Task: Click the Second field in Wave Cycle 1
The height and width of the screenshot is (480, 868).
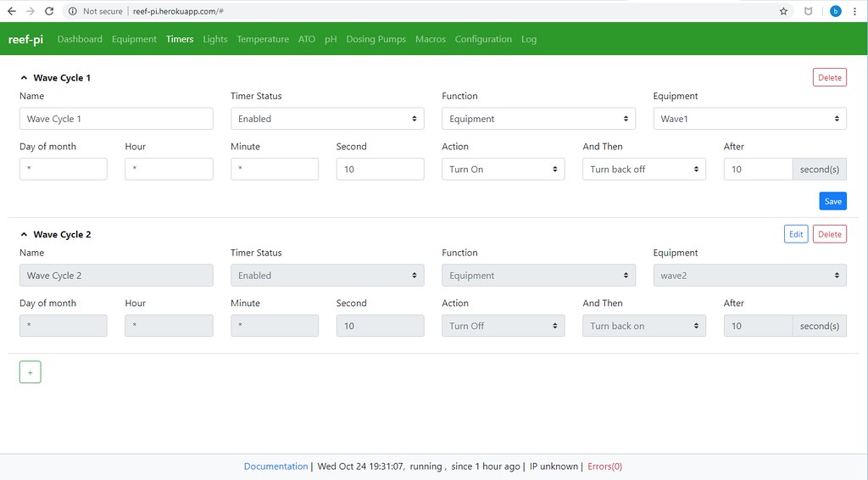Action: [x=381, y=169]
